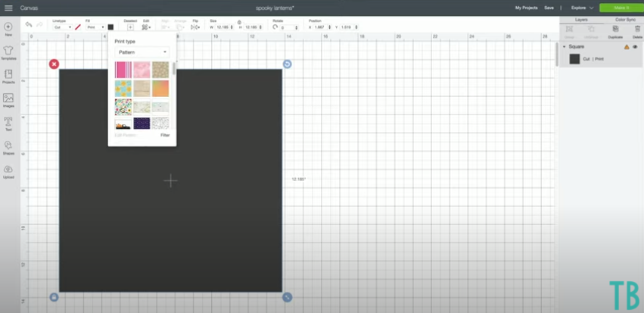Select the light pink floral pattern
Image resolution: width=644 pixels, height=313 pixels.
pyautogui.click(x=142, y=70)
